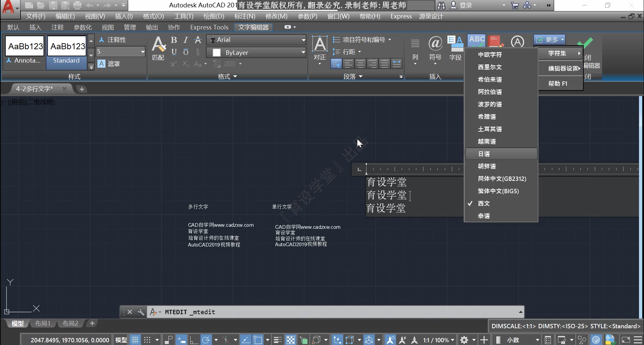Screen dimensions: 644x345
Task: Click the status bar customization menu icon
Action: tap(638, 340)
